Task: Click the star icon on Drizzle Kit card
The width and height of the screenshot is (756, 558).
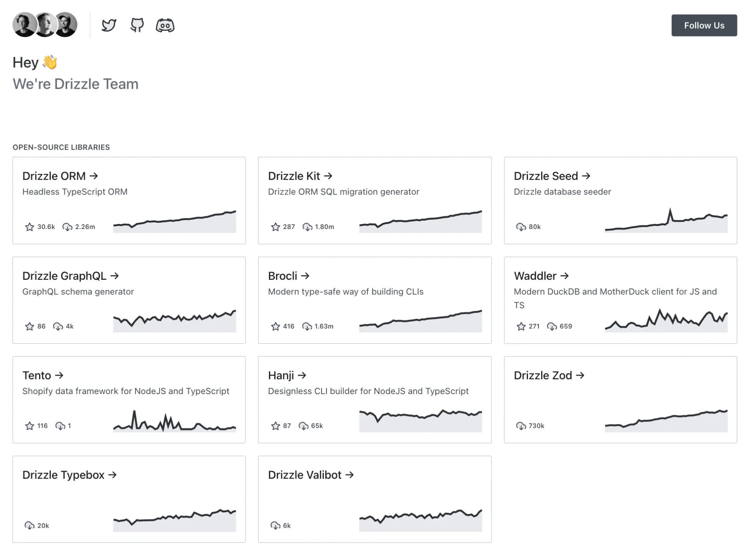Action: (275, 227)
